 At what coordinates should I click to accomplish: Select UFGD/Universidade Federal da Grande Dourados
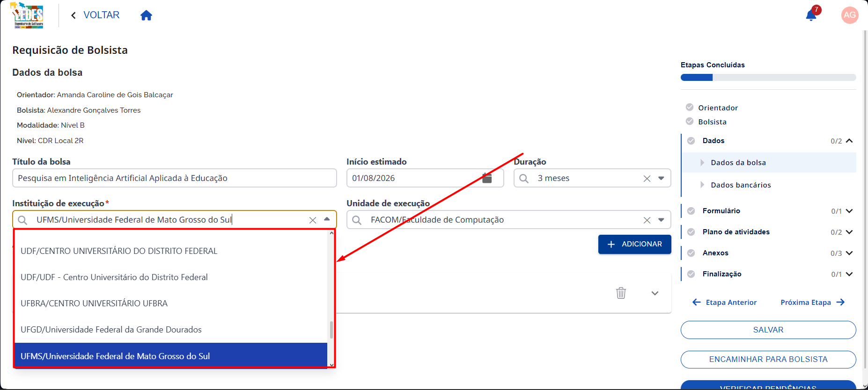coord(171,330)
